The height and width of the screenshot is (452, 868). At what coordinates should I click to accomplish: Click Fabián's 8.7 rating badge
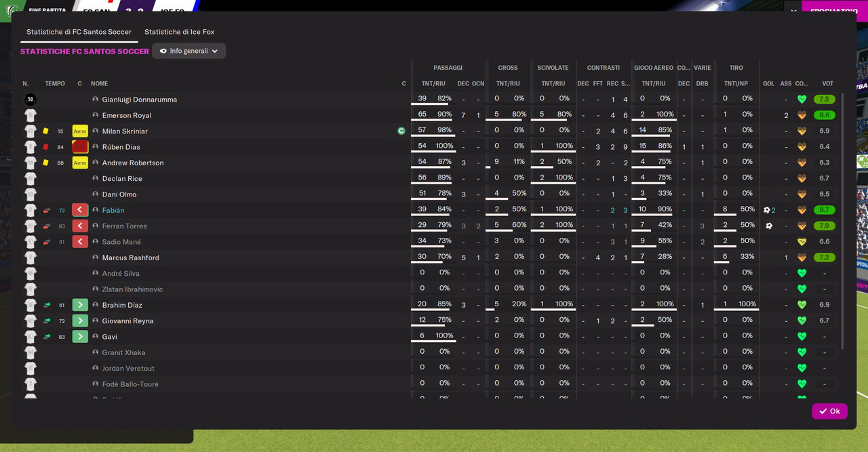pyautogui.click(x=825, y=210)
